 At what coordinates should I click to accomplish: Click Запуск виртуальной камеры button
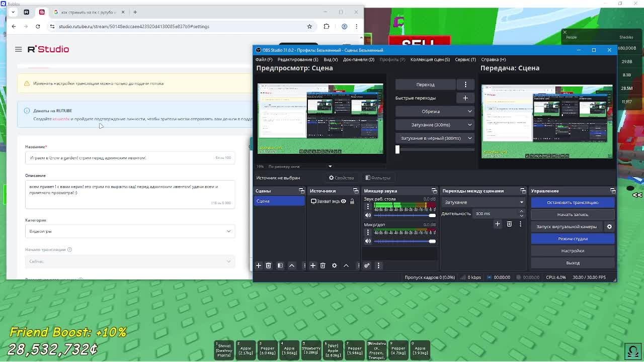567,227
